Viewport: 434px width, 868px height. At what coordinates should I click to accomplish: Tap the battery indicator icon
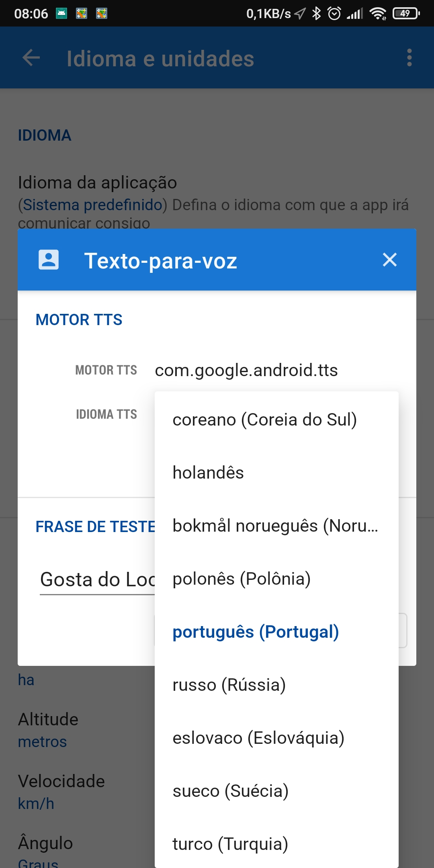(406, 14)
